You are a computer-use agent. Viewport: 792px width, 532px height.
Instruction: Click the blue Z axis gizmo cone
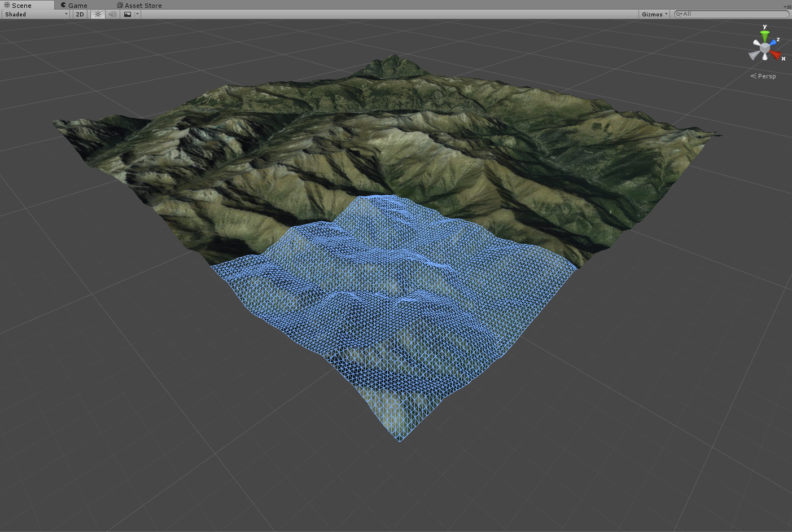773,42
